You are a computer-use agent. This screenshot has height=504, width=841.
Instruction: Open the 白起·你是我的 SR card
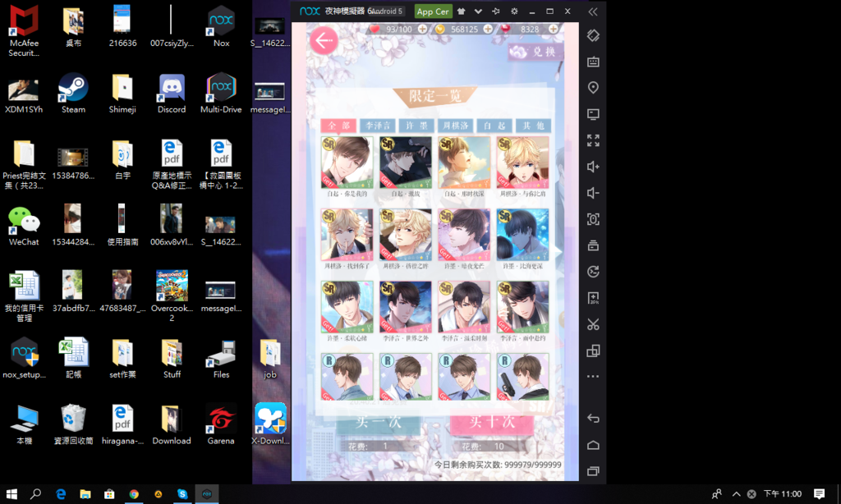pyautogui.click(x=347, y=162)
